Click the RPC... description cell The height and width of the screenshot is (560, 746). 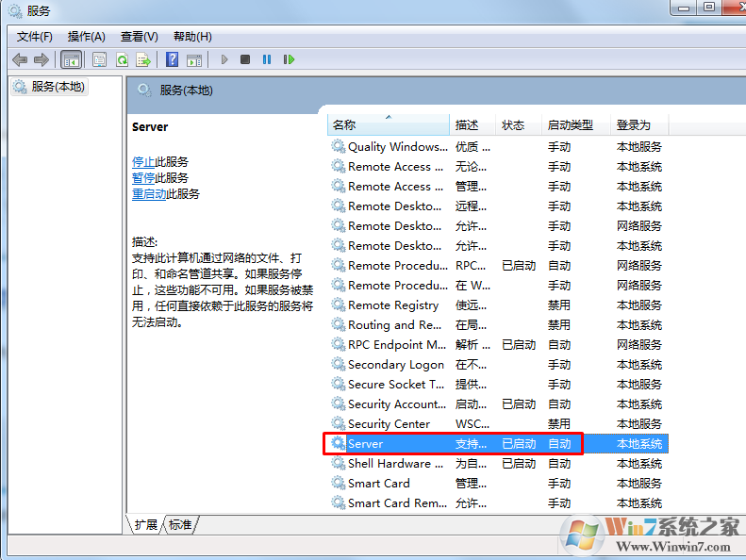(471, 266)
